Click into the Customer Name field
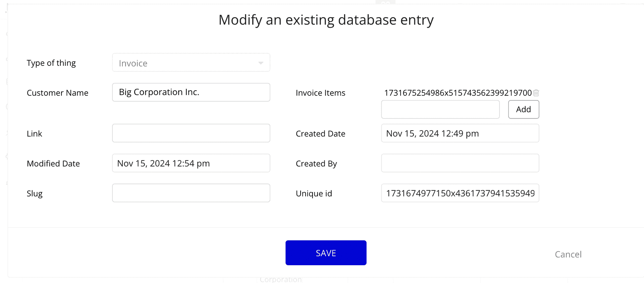This screenshot has height=283, width=644. pos(191,92)
